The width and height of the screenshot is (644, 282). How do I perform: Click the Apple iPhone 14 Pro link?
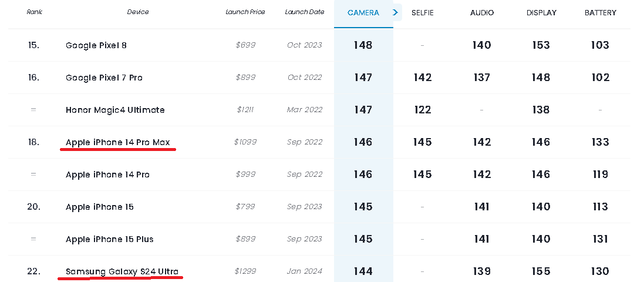107,174
